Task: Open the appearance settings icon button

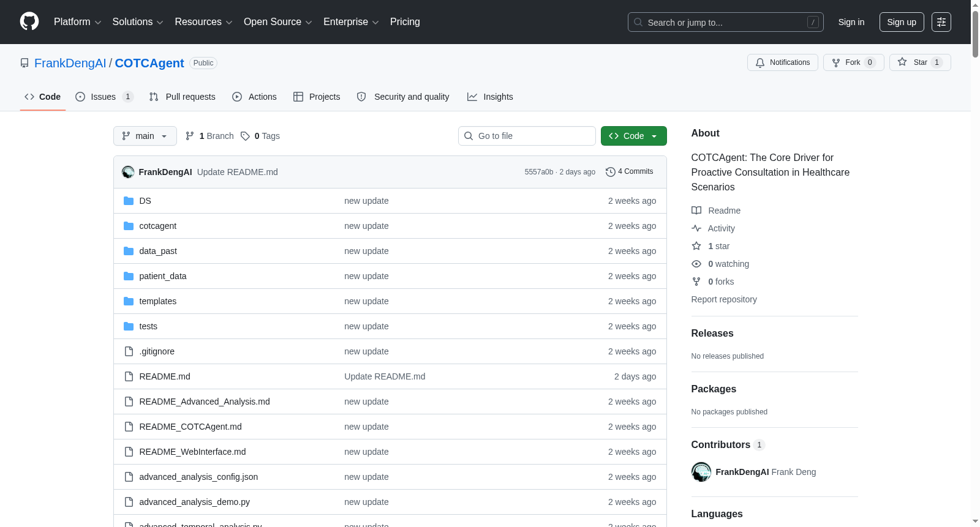Action: pos(941,22)
